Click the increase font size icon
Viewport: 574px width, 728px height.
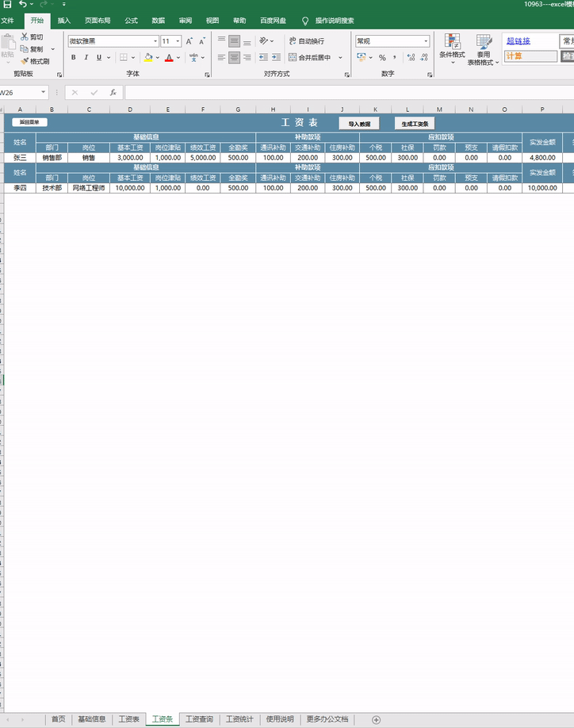[189, 41]
